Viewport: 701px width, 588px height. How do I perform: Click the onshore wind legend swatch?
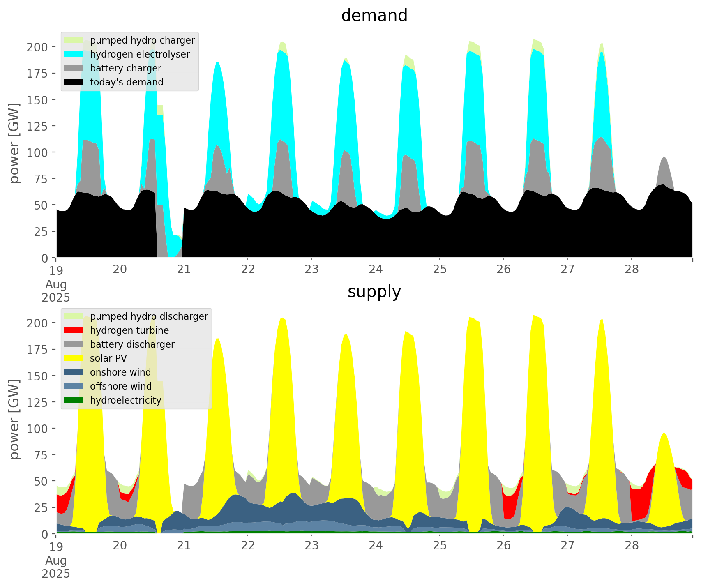pos(74,372)
